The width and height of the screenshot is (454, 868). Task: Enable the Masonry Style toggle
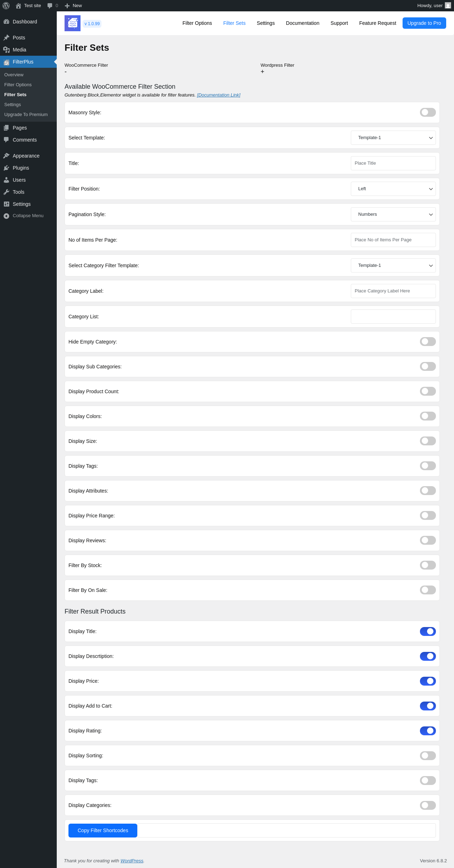click(428, 112)
